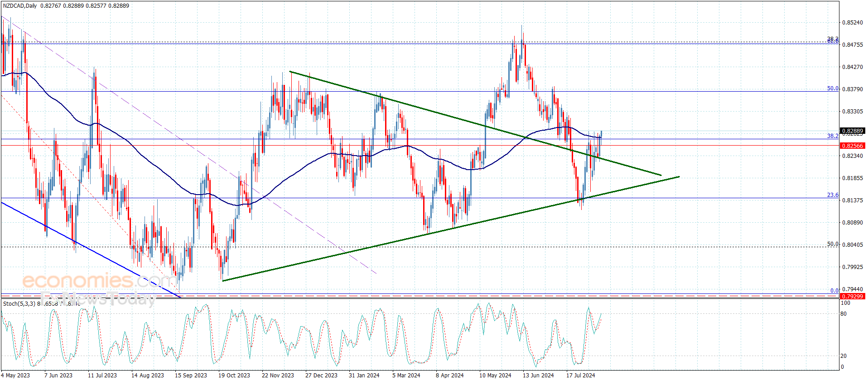
Task: Click the red 0.79299 price tag
Action: (852, 296)
